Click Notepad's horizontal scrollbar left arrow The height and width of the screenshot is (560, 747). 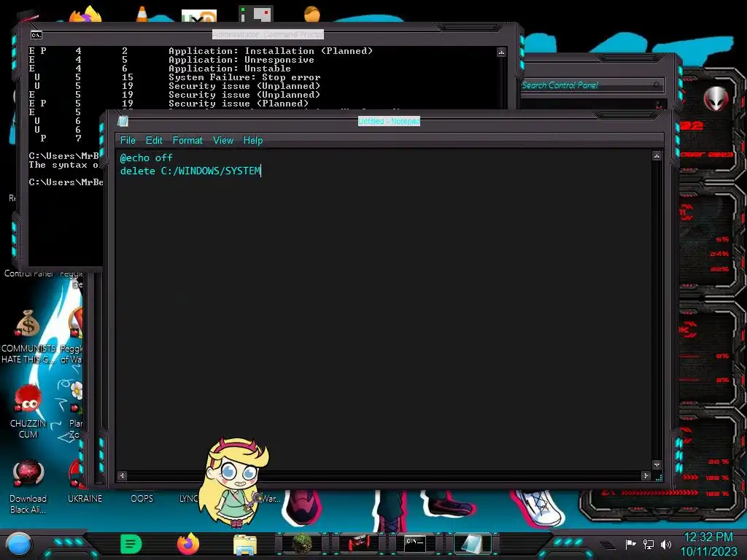click(123, 475)
